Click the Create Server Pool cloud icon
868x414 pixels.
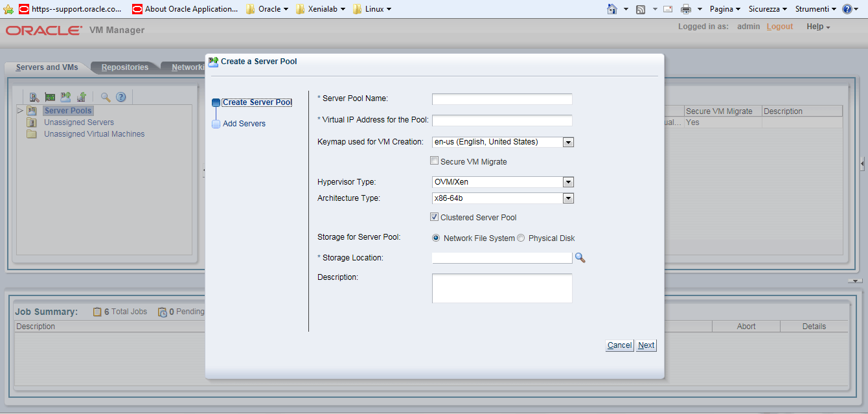65,97
